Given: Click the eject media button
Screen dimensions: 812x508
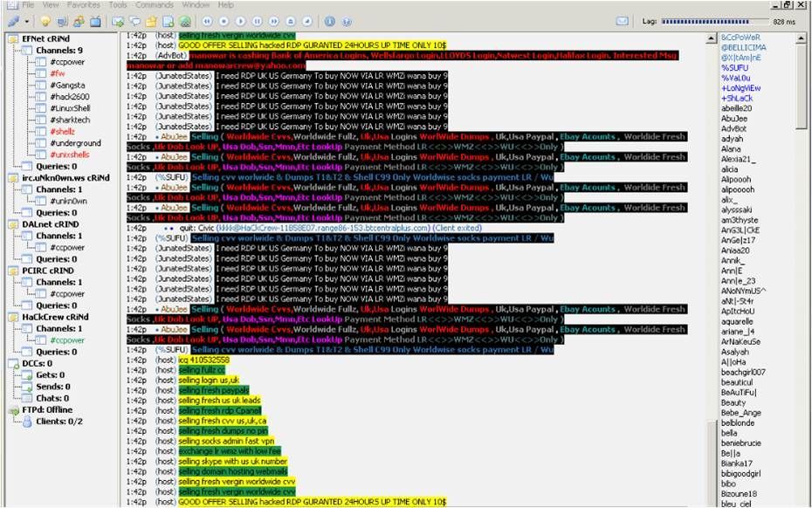Looking at the screenshot, I should coord(291,21).
